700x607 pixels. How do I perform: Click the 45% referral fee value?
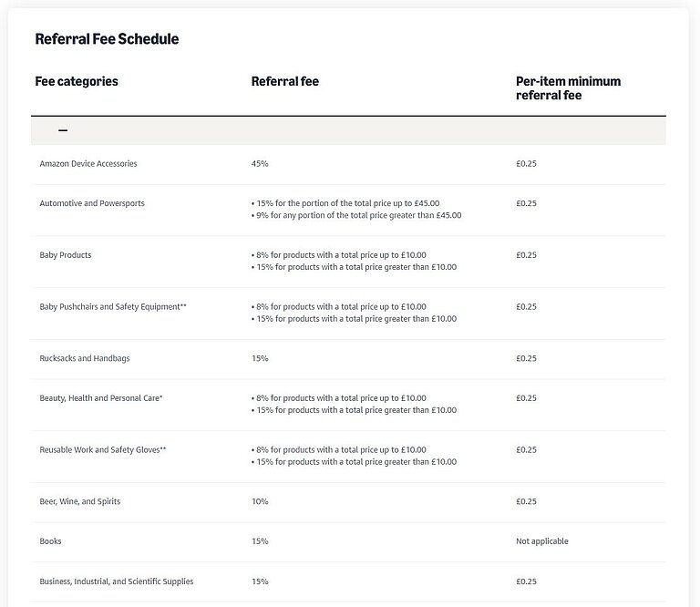260,164
